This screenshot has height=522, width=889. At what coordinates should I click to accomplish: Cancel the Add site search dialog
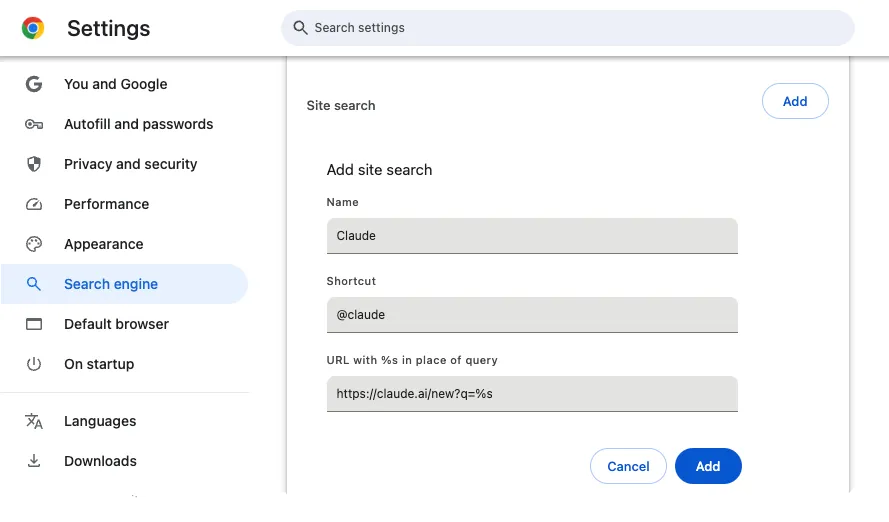click(x=628, y=466)
